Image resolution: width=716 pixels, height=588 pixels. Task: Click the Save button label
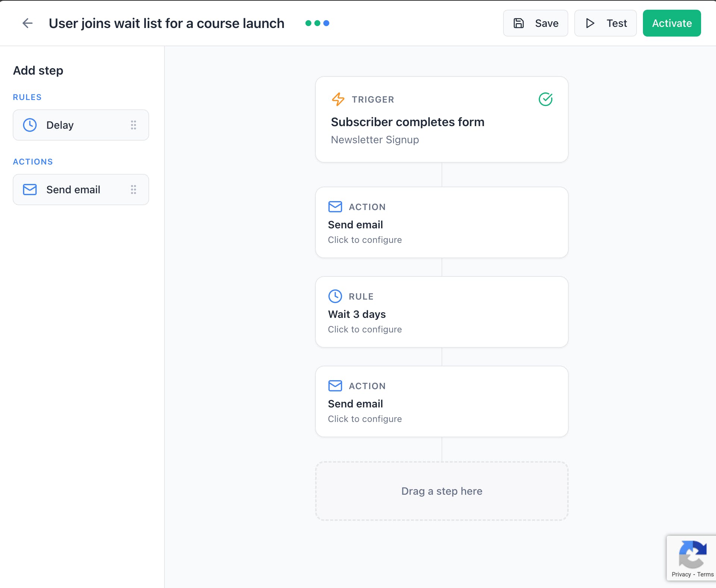pyautogui.click(x=546, y=23)
